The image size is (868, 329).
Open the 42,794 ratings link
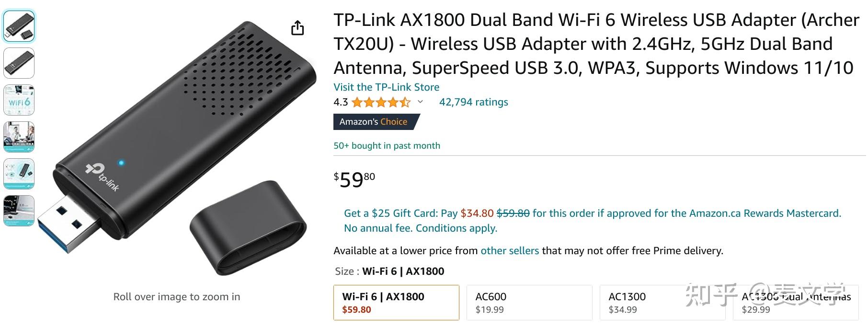[473, 102]
